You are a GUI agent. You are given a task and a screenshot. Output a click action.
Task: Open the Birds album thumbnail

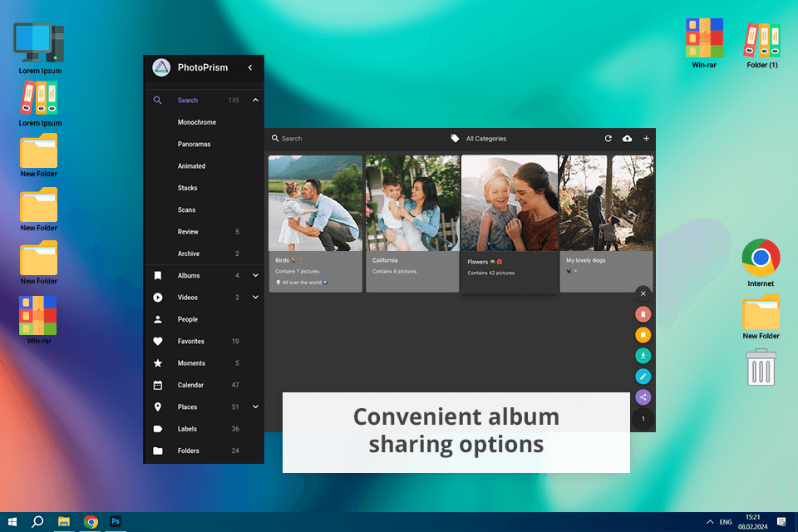click(316, 203)
